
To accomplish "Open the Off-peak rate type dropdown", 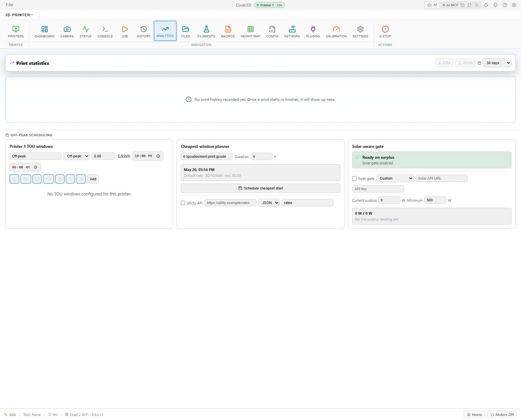I will pyautogui.click(x=76, y=156).
